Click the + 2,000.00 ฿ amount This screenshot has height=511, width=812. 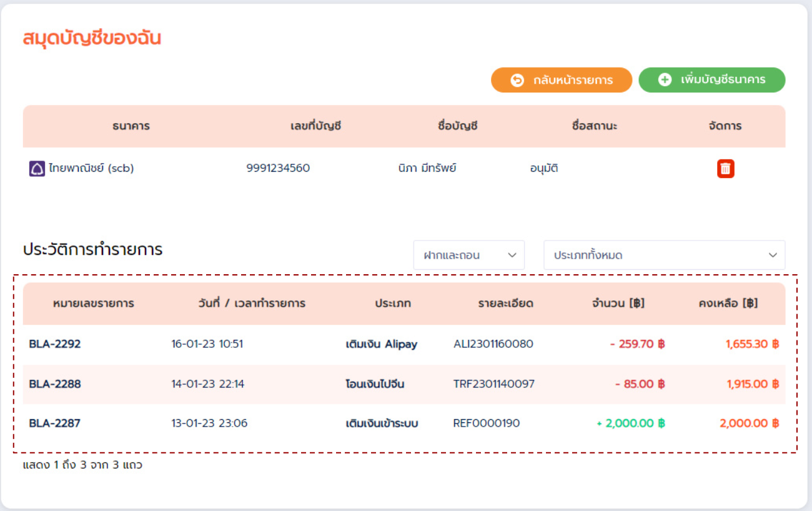click(630, 424)
